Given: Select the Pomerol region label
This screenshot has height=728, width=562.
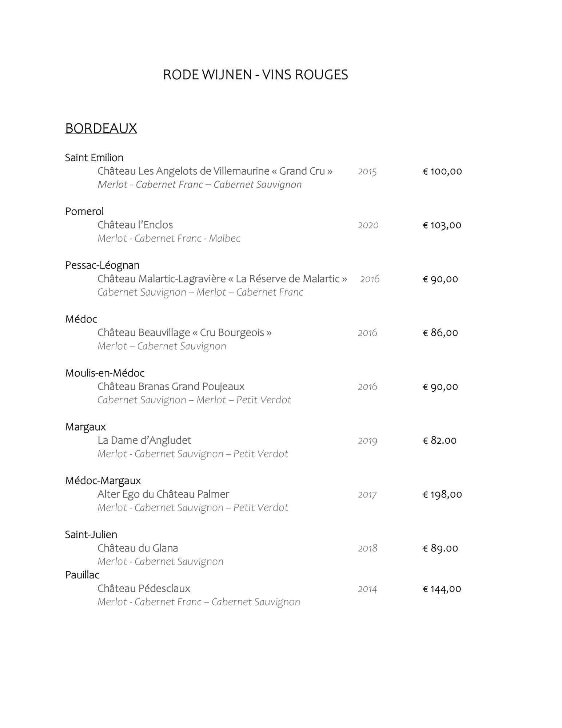Looking at the screenshot, I should tap(84, 211).
